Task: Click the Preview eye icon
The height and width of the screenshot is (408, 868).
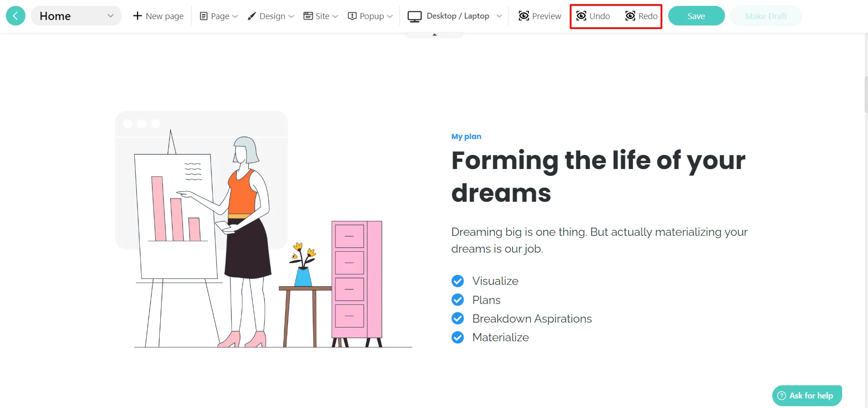Action: coord(523,16)
